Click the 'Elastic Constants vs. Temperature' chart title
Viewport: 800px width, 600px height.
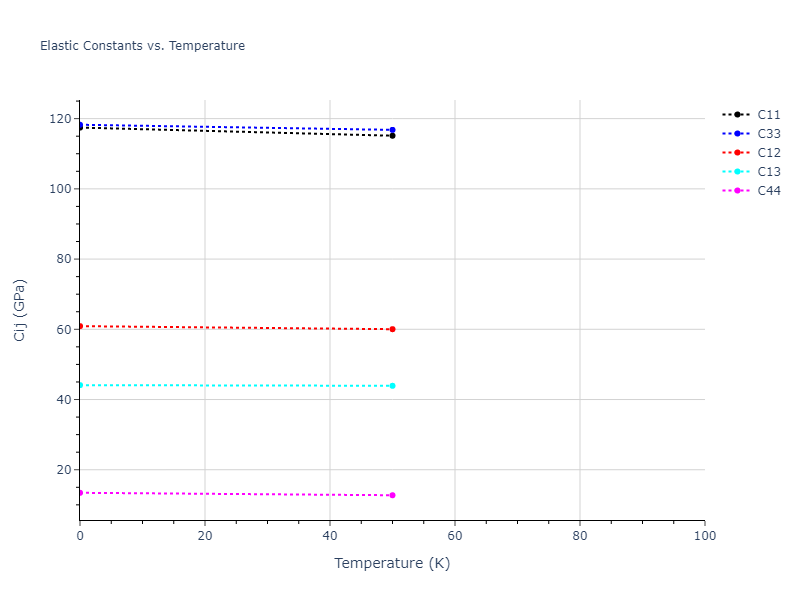(142, 46)
